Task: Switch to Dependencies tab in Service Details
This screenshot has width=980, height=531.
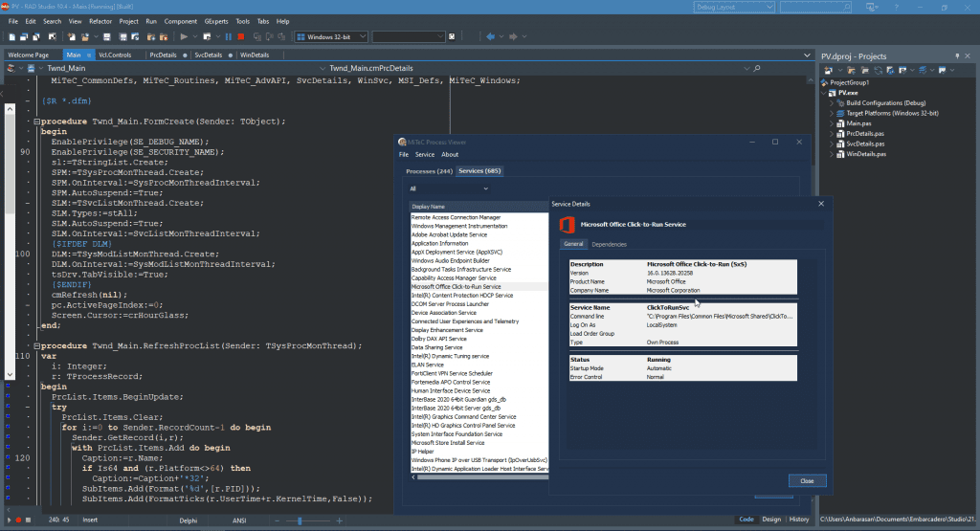Action: pos(609,244)
